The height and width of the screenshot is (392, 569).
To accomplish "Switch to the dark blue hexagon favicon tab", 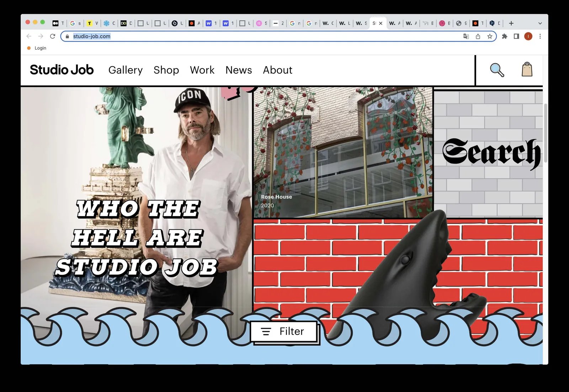I will tap(495, 23).
